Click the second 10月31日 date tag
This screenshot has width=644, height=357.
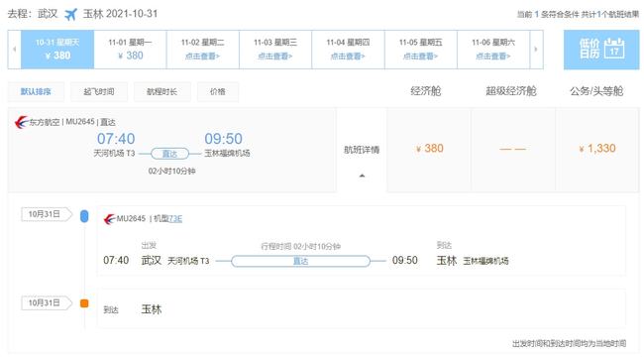click(47, 303)
